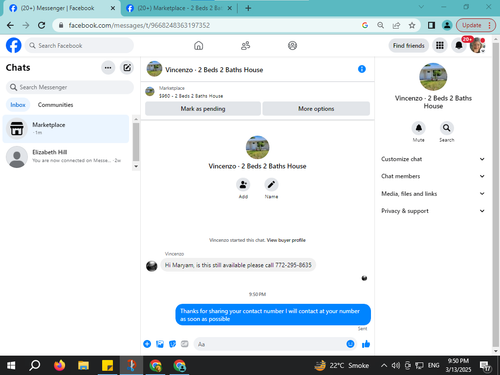The image size is (500, 375).
Task: Open the Groups icon in top navigation
Action: 292,45
